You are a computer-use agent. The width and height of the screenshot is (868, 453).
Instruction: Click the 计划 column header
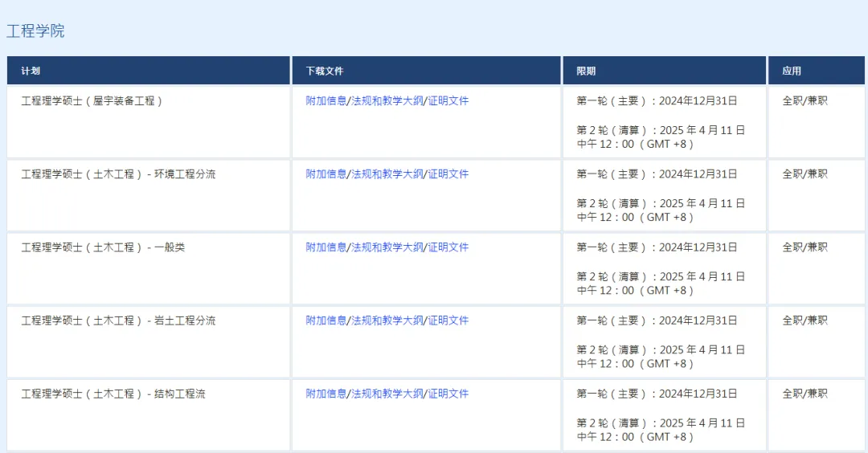coord(31,71)
